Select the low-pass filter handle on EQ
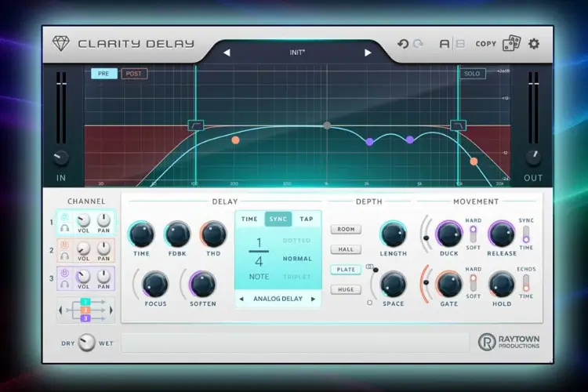 coord(458,125)
